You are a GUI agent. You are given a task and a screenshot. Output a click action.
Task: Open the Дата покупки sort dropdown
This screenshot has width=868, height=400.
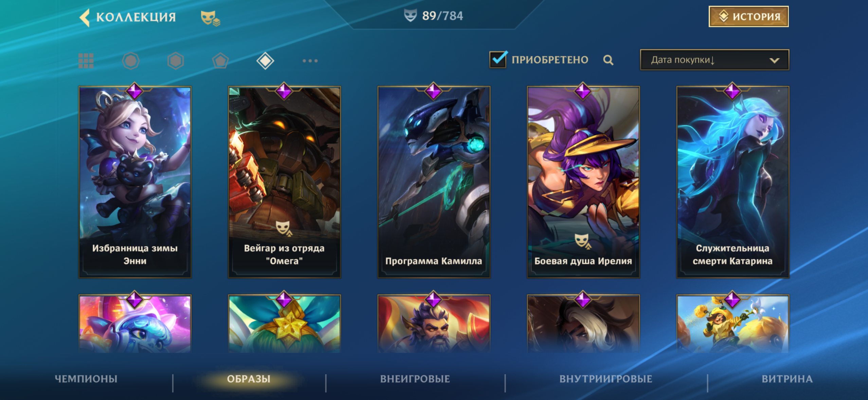(715, 60)
